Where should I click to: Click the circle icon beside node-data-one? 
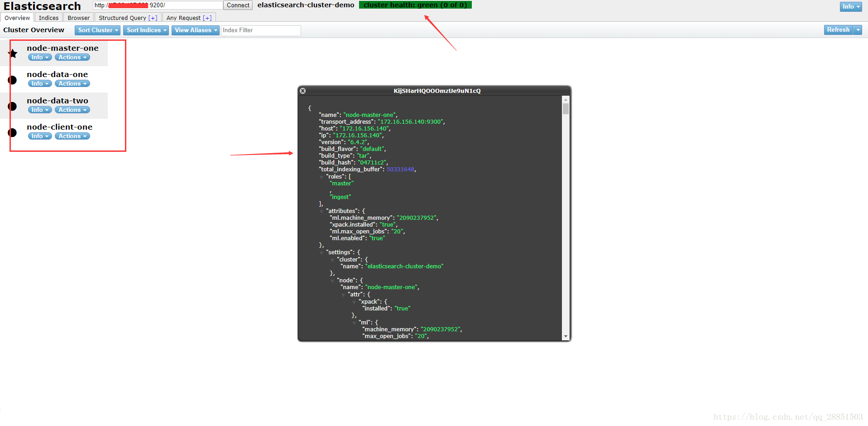click(x=12, y=80)
